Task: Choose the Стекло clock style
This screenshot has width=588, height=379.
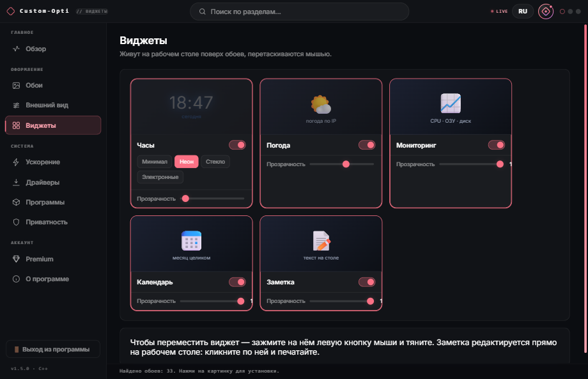Action: 215,162
